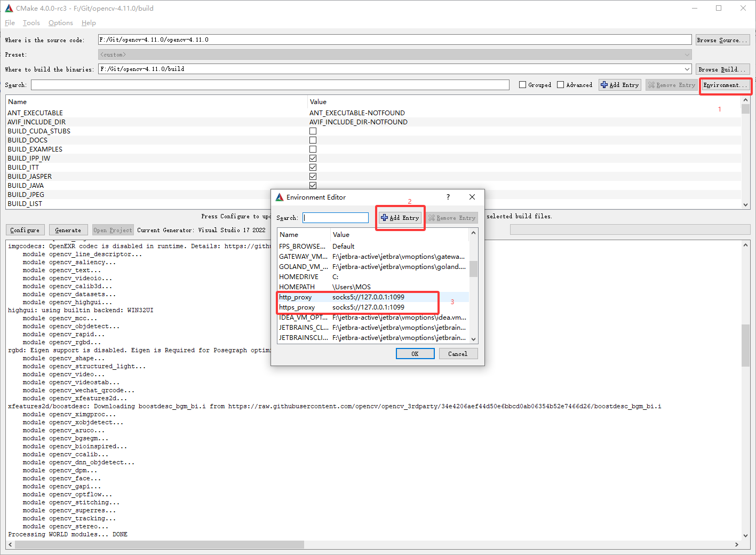756x555 pixels.
Task: Click scroll right arrow of output log
Action: click(x=736, y=545)
